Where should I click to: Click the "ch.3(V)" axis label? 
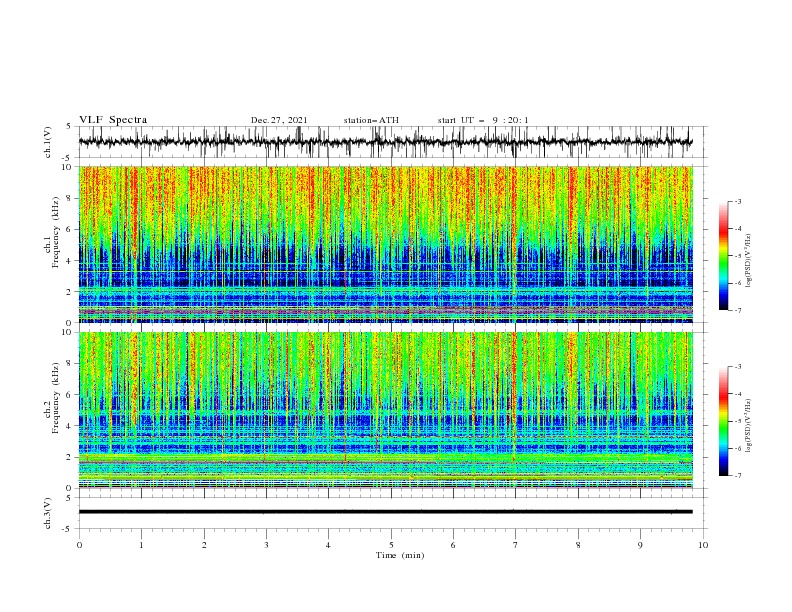coord(48,513)
